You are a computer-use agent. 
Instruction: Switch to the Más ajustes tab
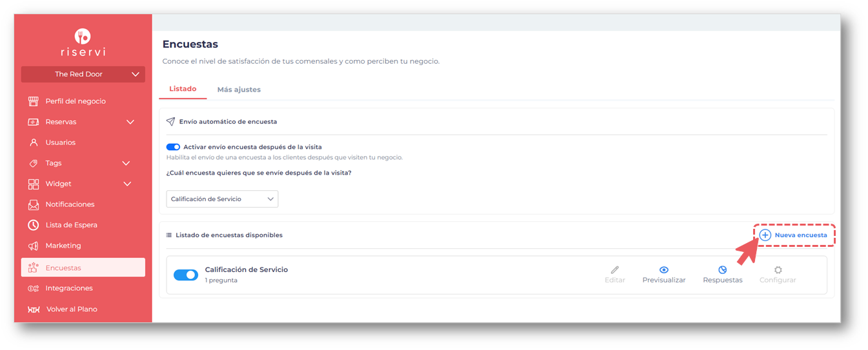point(239,90)
